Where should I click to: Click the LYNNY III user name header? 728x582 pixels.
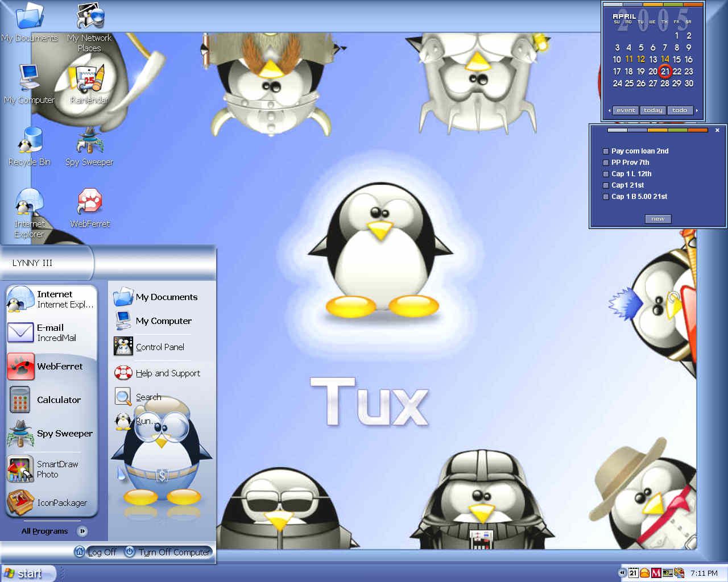[32, 263]
